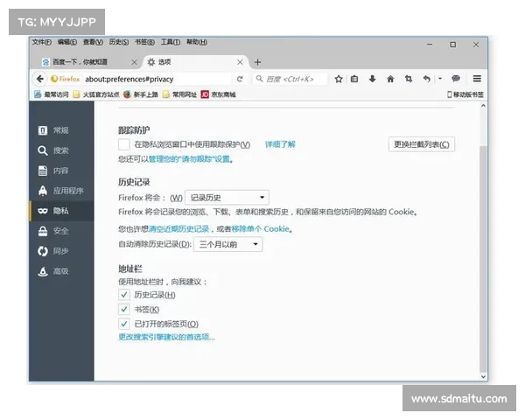The image size is (525, 420).
Task: Toggle the 历史记录(H) suggestion checkbox
Action: [x=124, y=295]
